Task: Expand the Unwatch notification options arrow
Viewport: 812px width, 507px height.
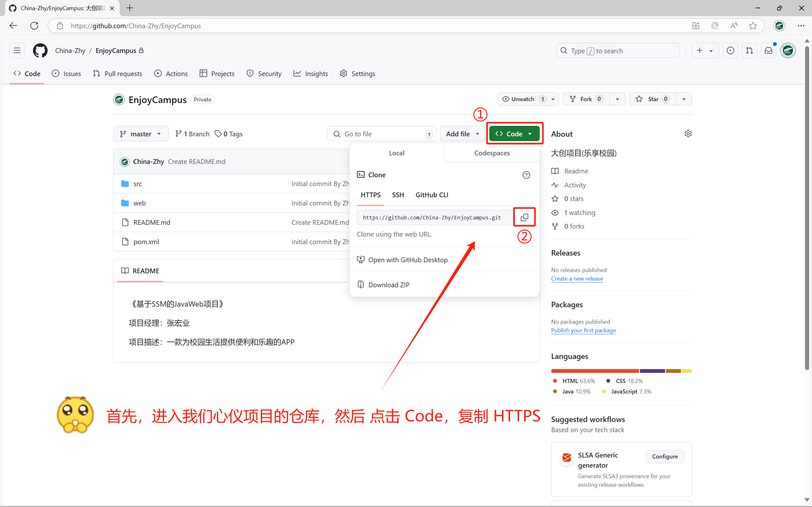Action: coord(553,99)
